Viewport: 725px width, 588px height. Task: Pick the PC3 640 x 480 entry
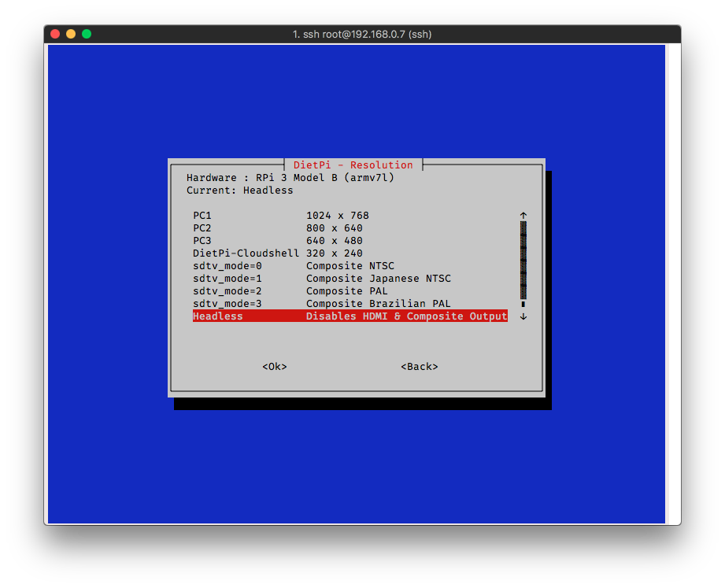(x=350, y=240)
